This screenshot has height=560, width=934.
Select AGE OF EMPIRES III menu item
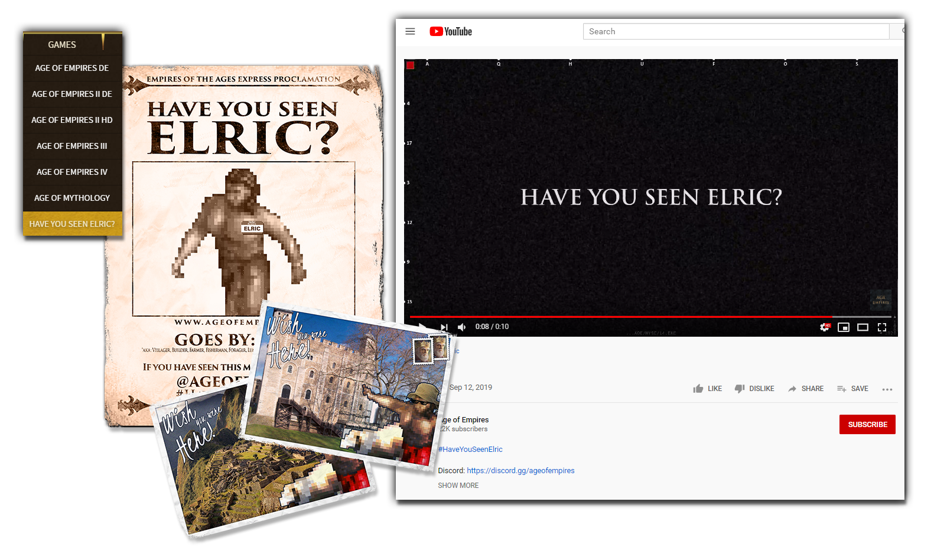pos(72,146)
